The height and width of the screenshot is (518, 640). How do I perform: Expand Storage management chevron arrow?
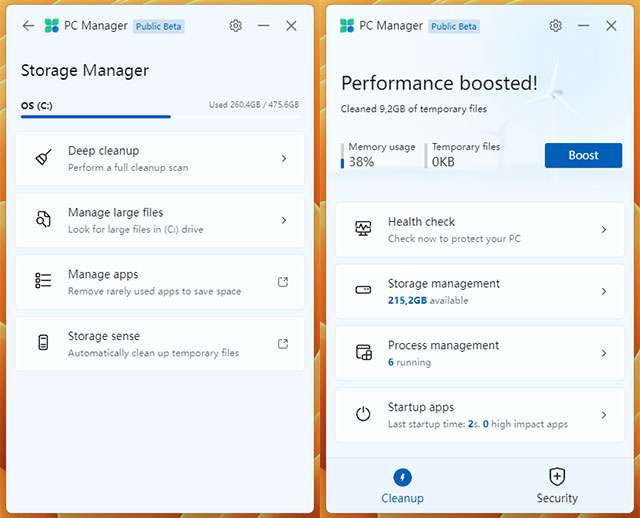(x=604, y=291)
